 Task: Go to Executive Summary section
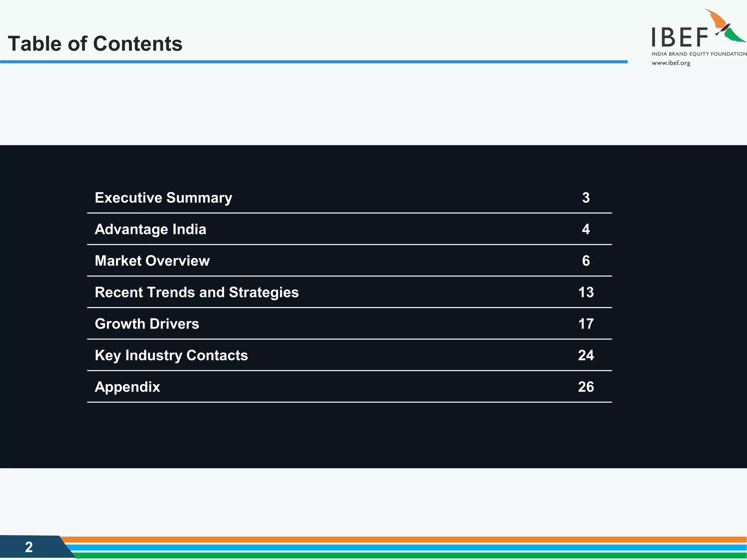point(163,198)
